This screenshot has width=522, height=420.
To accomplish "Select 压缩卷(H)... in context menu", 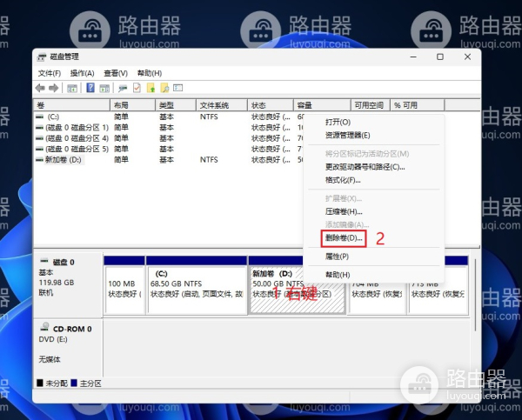I will tap(374, 211).
